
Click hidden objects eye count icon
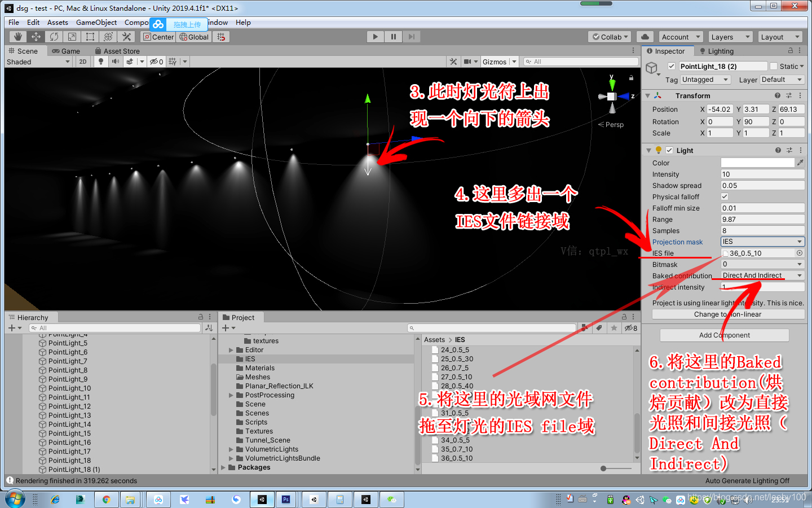point(156,62)
